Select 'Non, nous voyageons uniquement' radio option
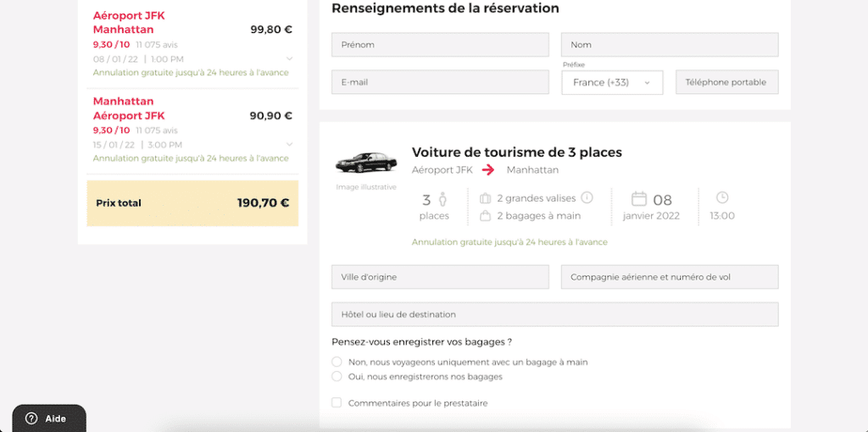Image resolution: width=868 pixels, height=432 pixels. [337, 362]
